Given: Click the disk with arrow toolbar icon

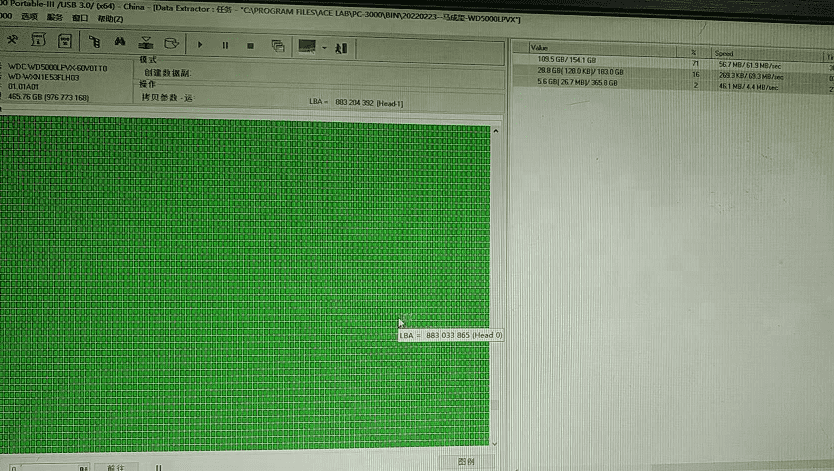Looking at the screenshot, I should click(x=172, y=44).
